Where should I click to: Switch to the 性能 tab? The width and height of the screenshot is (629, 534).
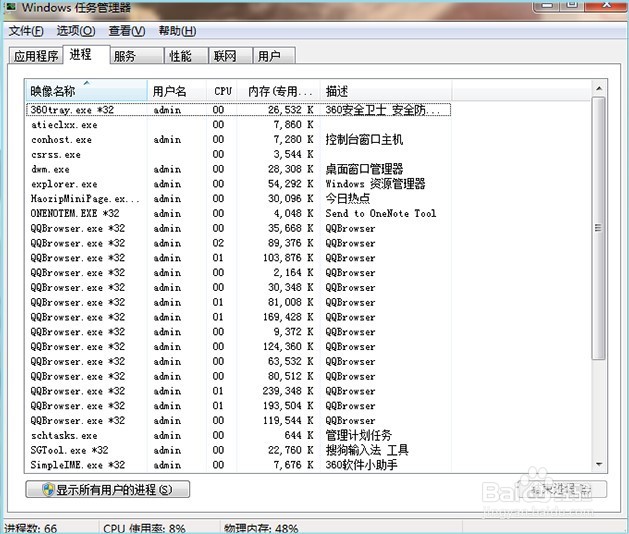coord(186,56)
